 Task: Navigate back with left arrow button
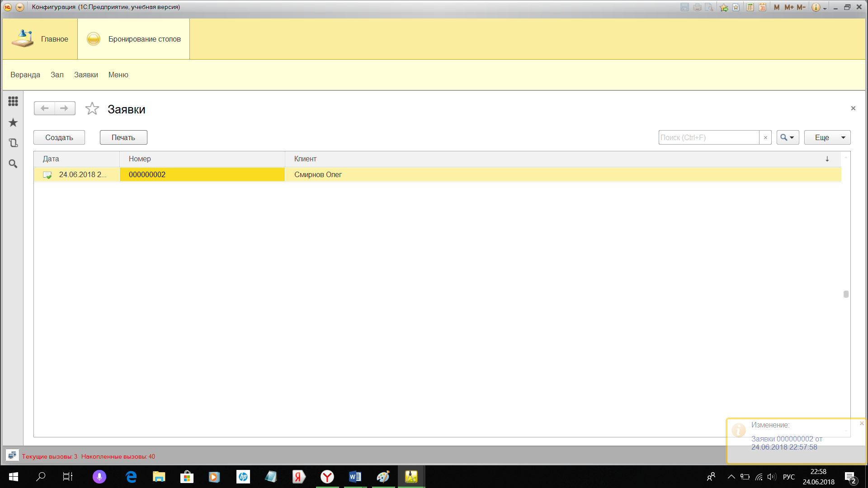pyautogui.click(x=44, y=108)
